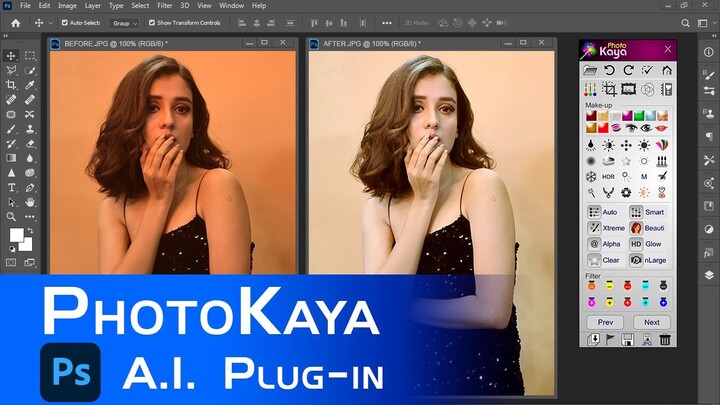Open the Layers panel stack icon

click(709, 275)
